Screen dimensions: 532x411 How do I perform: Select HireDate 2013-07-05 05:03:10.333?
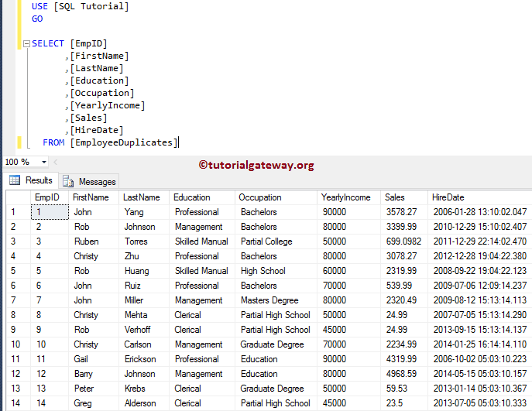tap(480, 403)
